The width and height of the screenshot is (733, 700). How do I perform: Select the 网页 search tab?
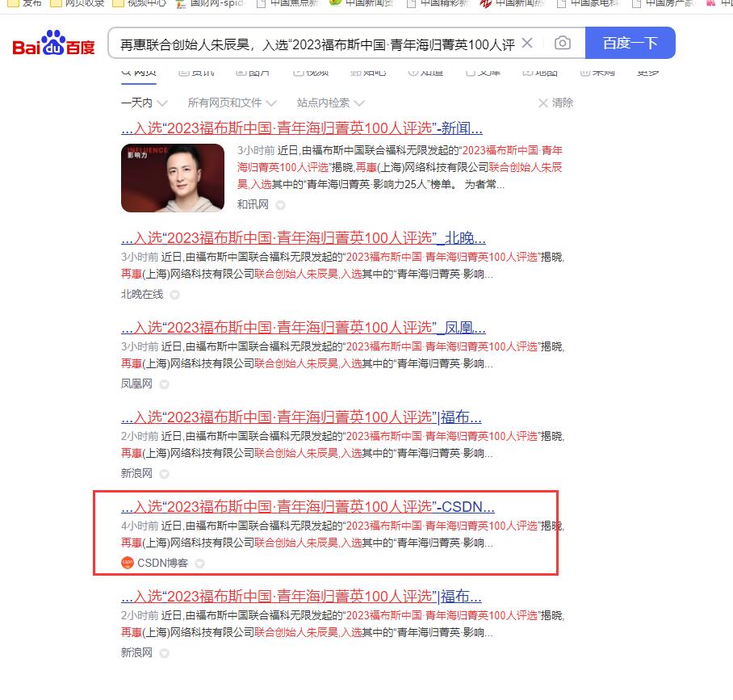(x=139, y=73)
